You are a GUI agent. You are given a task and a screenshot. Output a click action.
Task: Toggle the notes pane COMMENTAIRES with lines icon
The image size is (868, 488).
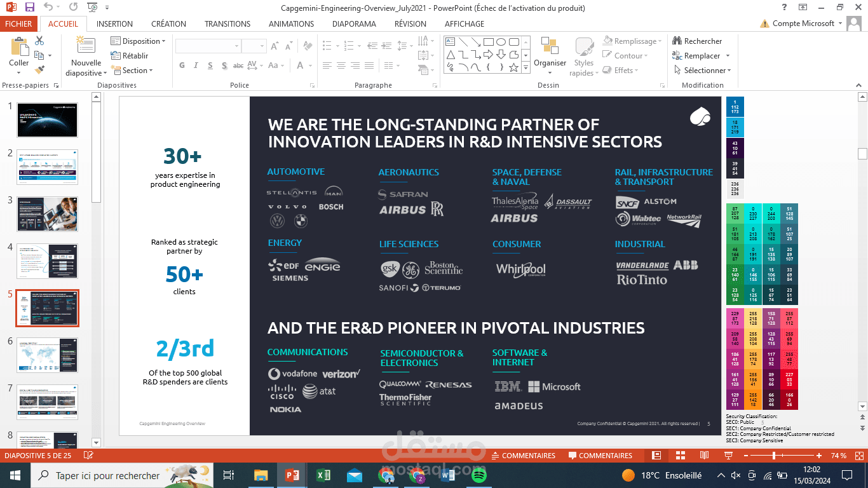tap(523, 456)
